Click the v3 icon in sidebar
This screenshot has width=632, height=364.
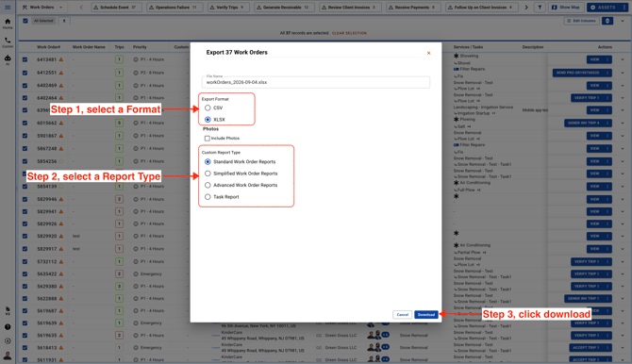[x=8, y=311]
